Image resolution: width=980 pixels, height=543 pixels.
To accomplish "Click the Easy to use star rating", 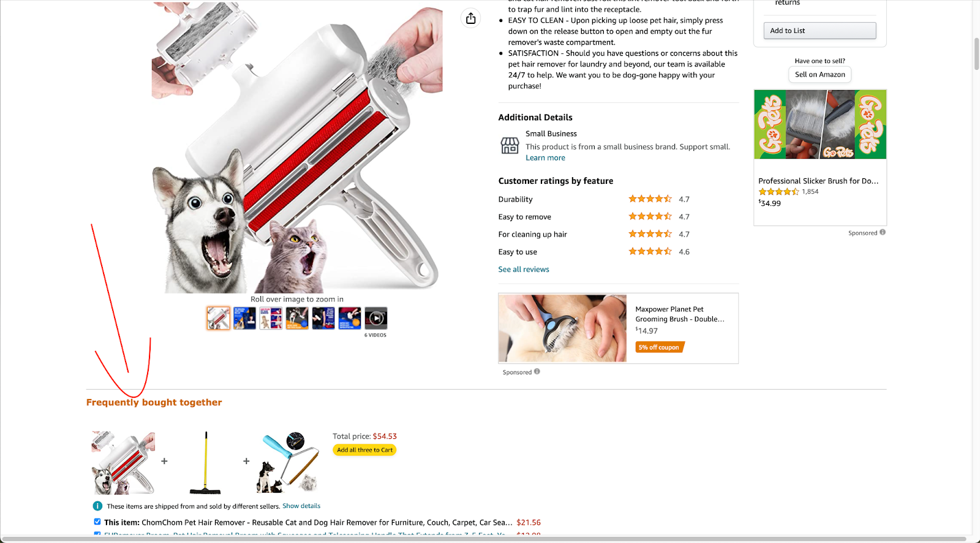I will (x=650, y=251).
